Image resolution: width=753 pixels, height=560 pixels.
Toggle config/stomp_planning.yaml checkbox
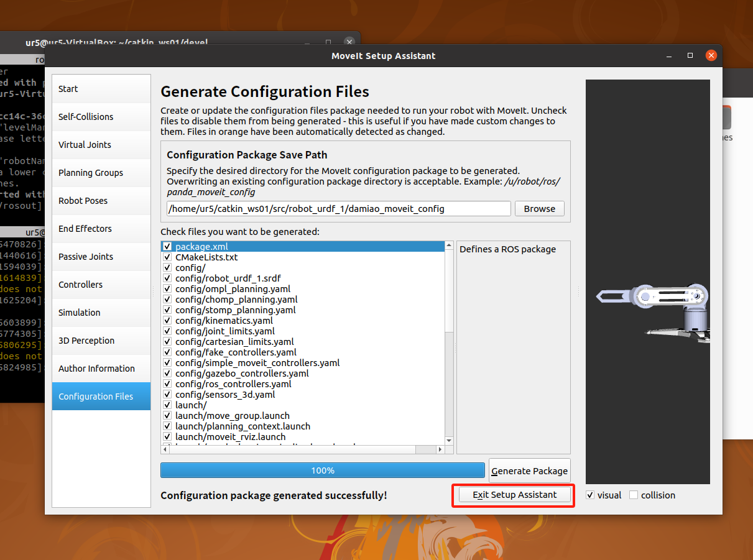click(167, 310)
